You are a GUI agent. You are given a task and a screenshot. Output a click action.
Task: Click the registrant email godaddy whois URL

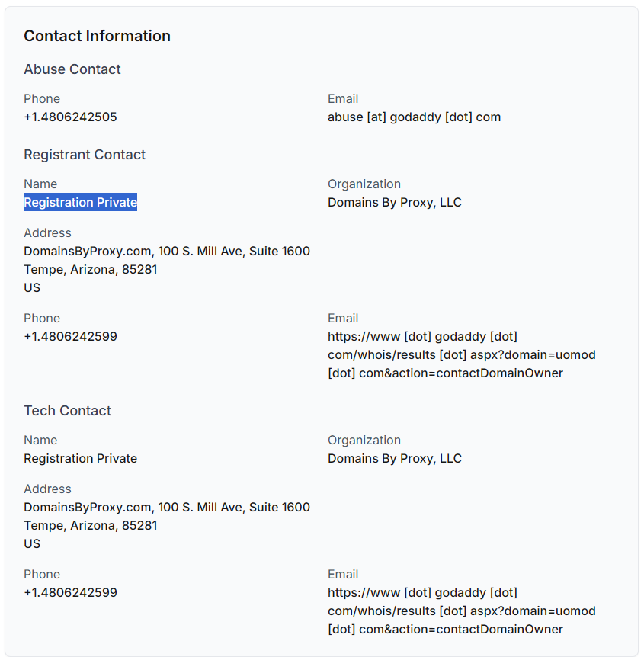click(462, 355)
